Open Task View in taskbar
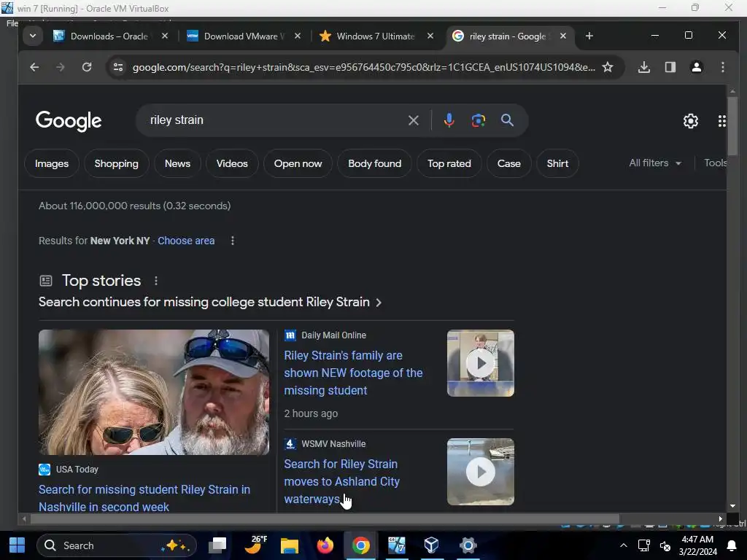 click(x=218, y=545)
